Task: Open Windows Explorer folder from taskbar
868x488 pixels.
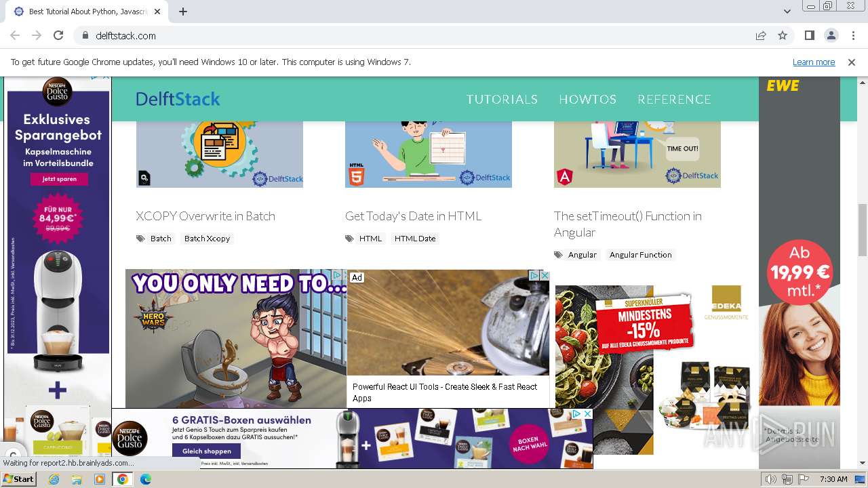Action: coord(77,479)
